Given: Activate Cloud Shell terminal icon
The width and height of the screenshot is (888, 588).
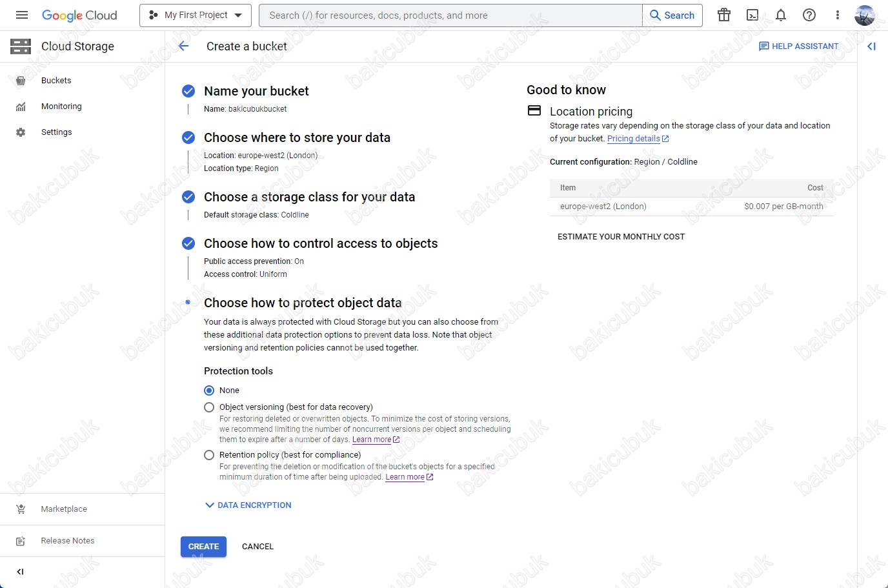Looking at the screenshot, I should 752,15.
